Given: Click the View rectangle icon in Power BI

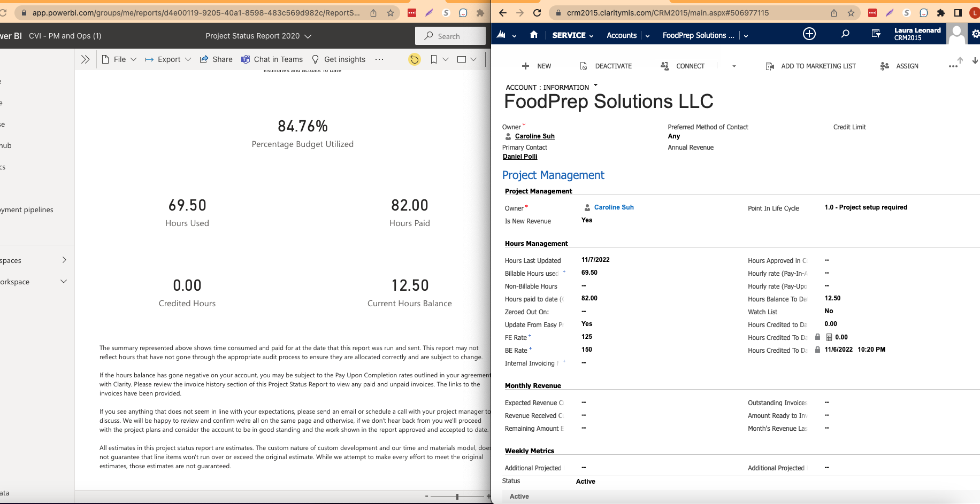Looking at the screenshot, I should coord(462,59).
